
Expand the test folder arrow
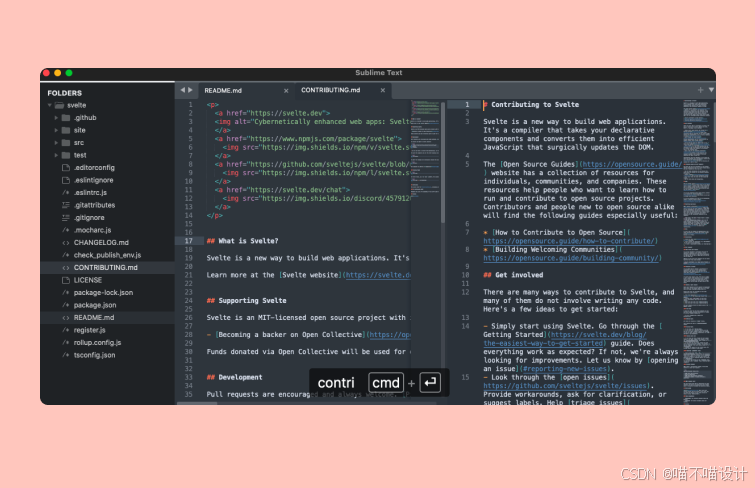click(56, 155)
